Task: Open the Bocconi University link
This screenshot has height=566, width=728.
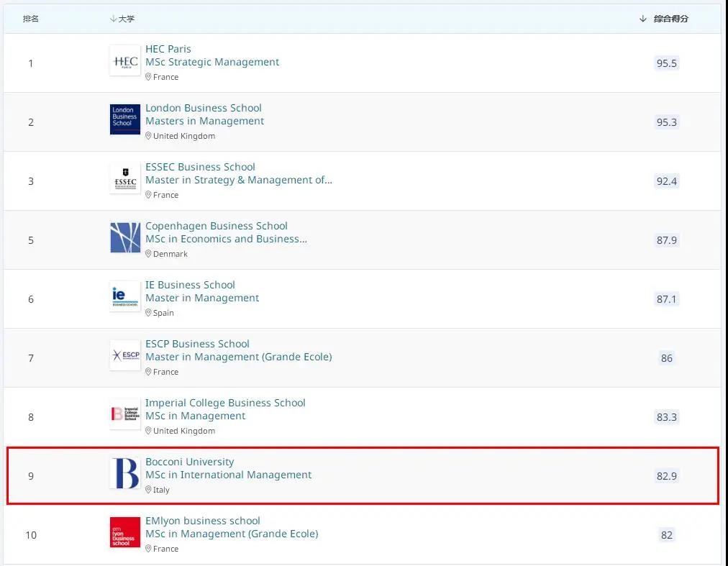Action: pos(189,462)
